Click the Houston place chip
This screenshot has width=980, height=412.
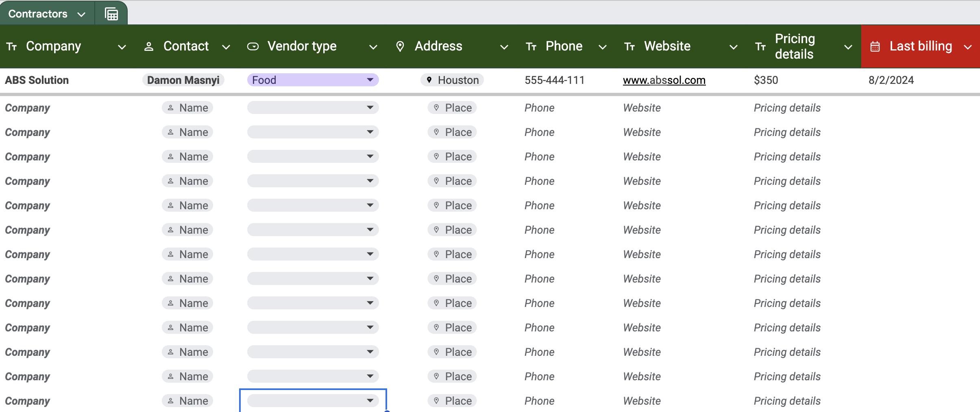(452, 80)
